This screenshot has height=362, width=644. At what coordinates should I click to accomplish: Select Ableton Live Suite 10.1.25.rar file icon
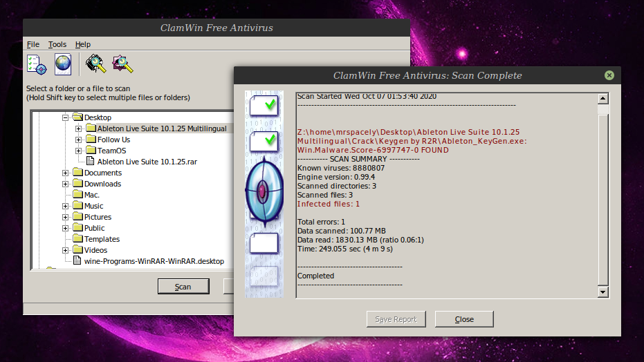(x=91, y=161)
